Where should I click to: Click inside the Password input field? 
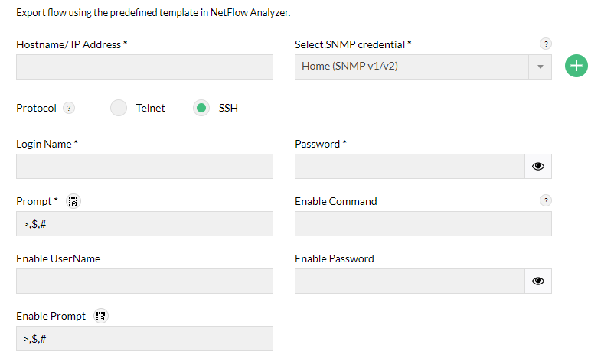tap(410, 166)
